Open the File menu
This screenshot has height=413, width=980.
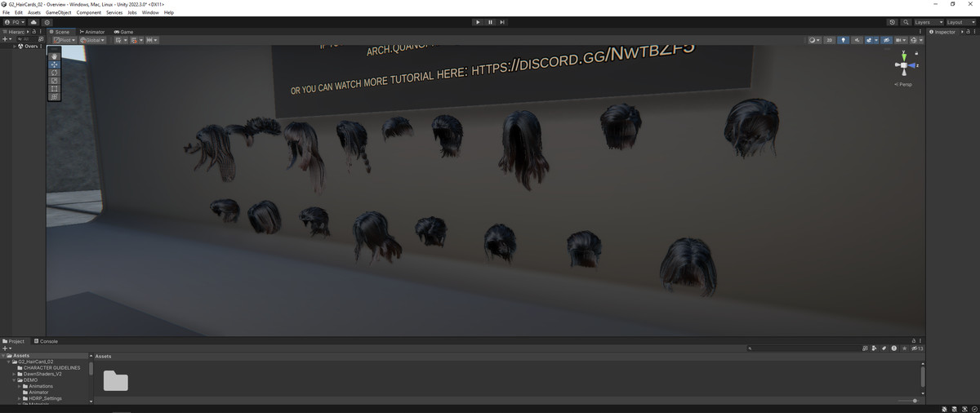(x=7, y=12)
